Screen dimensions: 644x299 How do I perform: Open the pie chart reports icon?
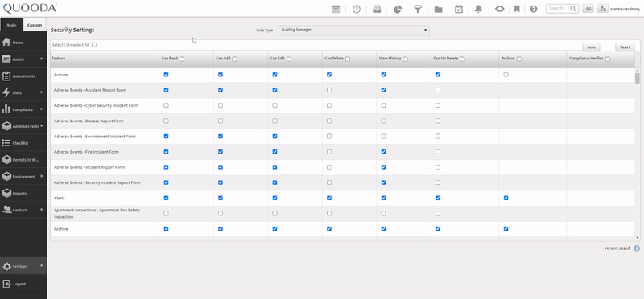tap(397, 9)
